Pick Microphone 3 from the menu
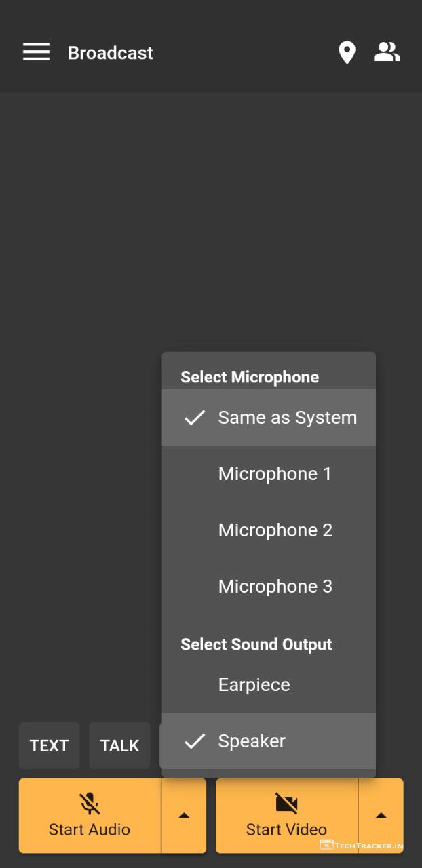 [x=275, y=587]
